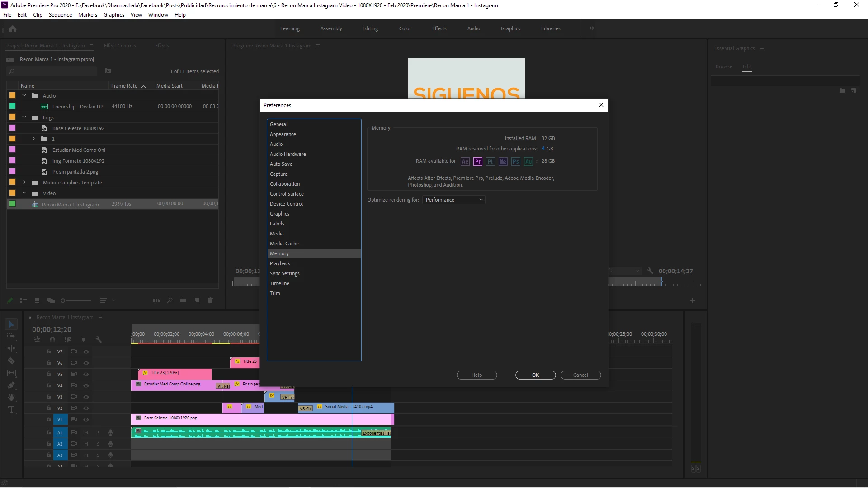This screenshot has height=488, width=868.
Task: Open Timeline display settings wrench
Action: coord(99,339)
